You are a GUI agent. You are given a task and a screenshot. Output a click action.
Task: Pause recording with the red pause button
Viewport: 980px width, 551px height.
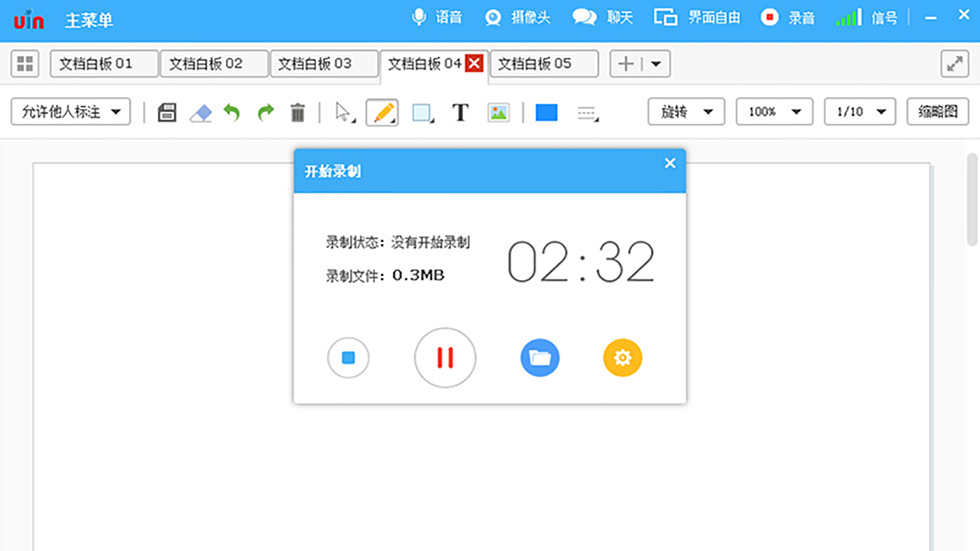point(445,358)
